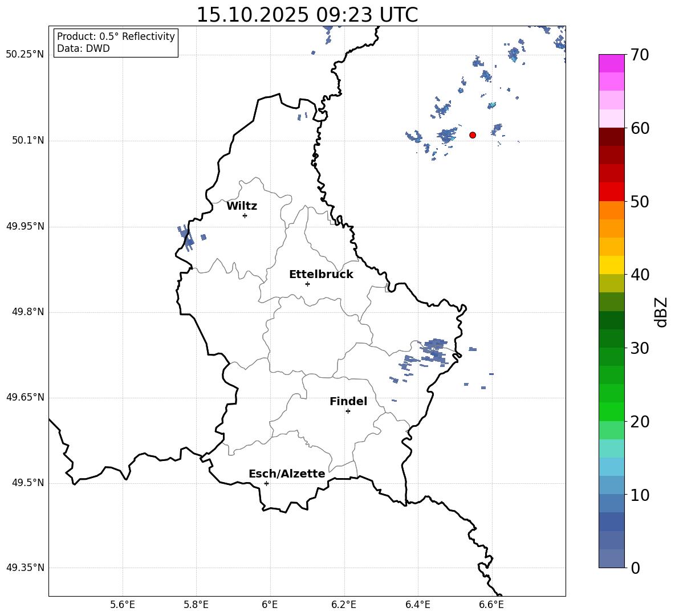Click the 6.4°E longitude label
Screen dimensions: 675x616
pyautogui.click(x=417, y=605)
